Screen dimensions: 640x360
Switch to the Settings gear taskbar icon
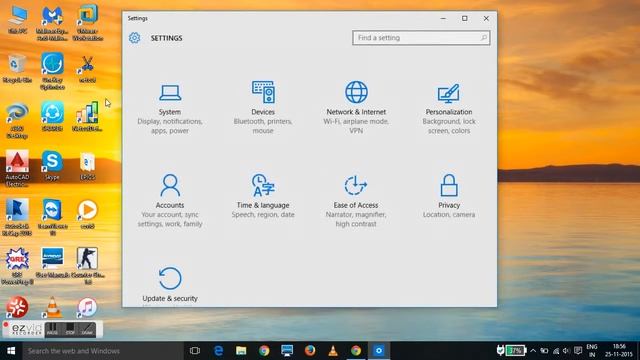coord(379,351)
